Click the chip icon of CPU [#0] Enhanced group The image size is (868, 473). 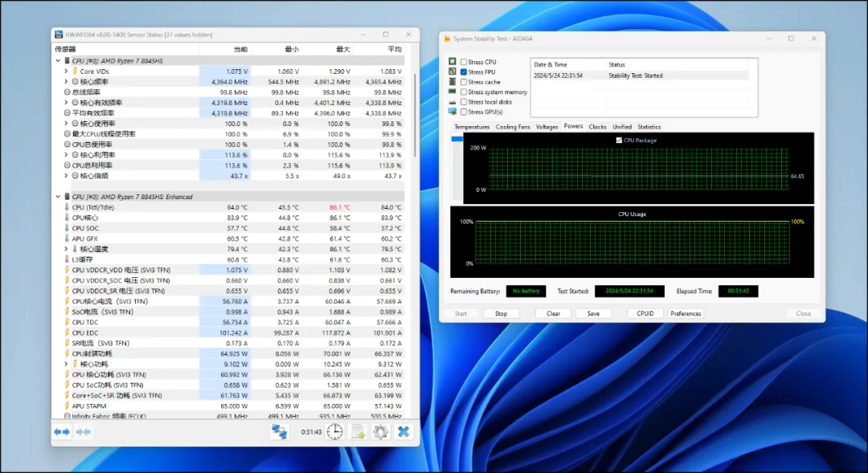67,197
